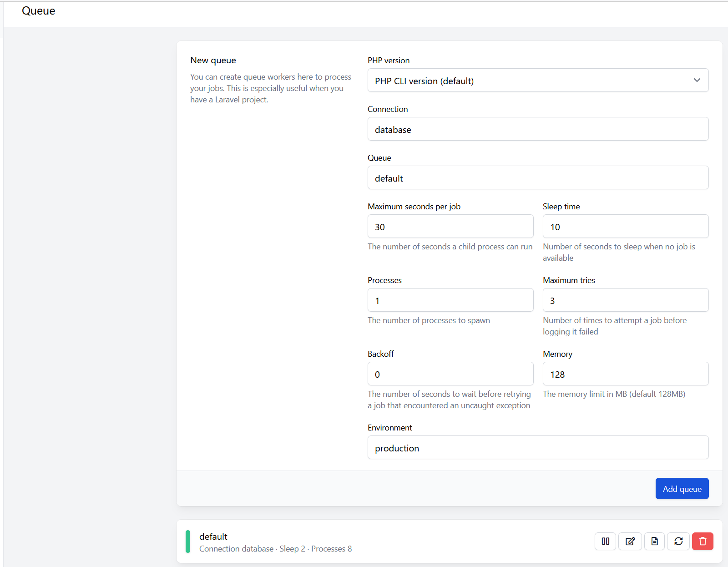Open the PHP version dropdown

coord(538,81)
